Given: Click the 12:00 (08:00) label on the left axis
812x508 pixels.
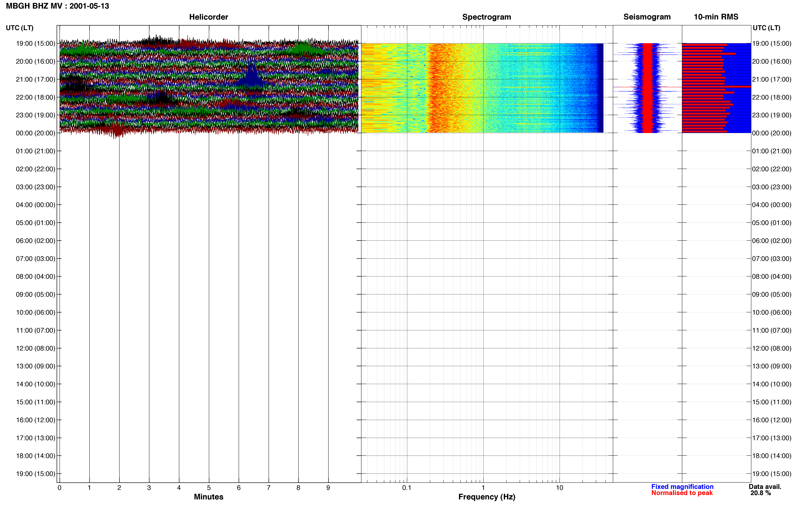Looking at the screenshot, I should point(36,348).
